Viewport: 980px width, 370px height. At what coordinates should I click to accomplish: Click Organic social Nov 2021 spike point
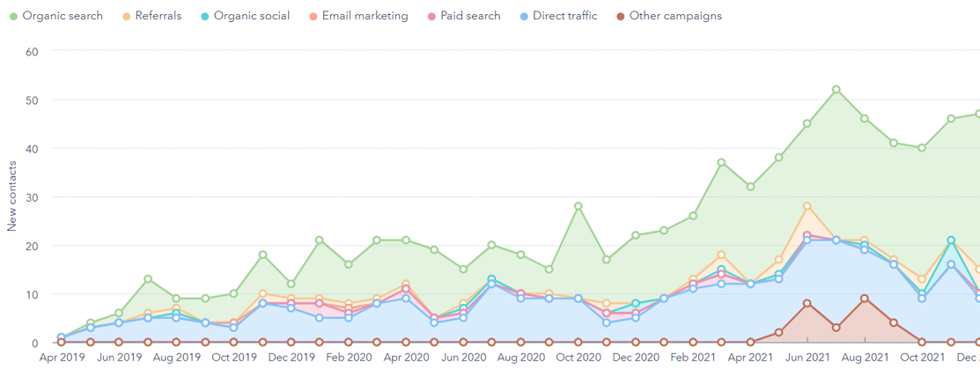[951, 240]
